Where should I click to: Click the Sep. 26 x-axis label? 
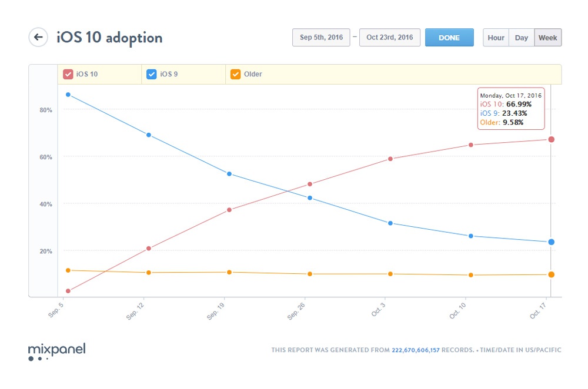pyautogui.click(x=296, y=311)
